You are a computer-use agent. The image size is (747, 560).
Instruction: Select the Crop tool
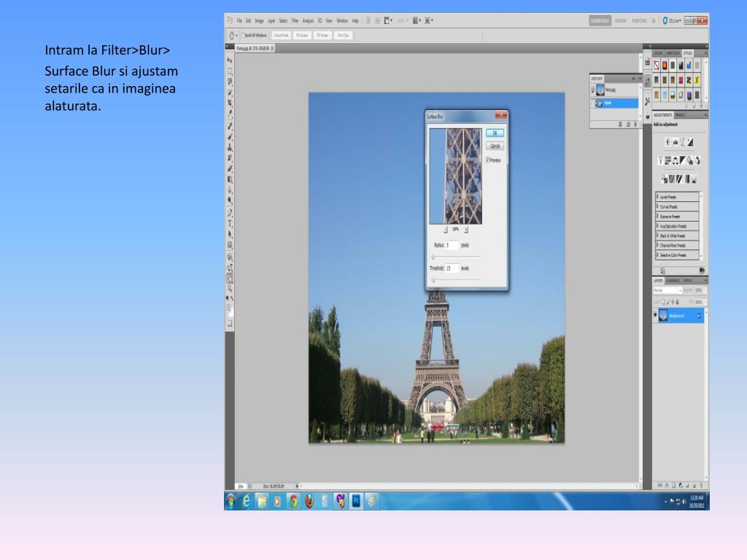[230, 102]
